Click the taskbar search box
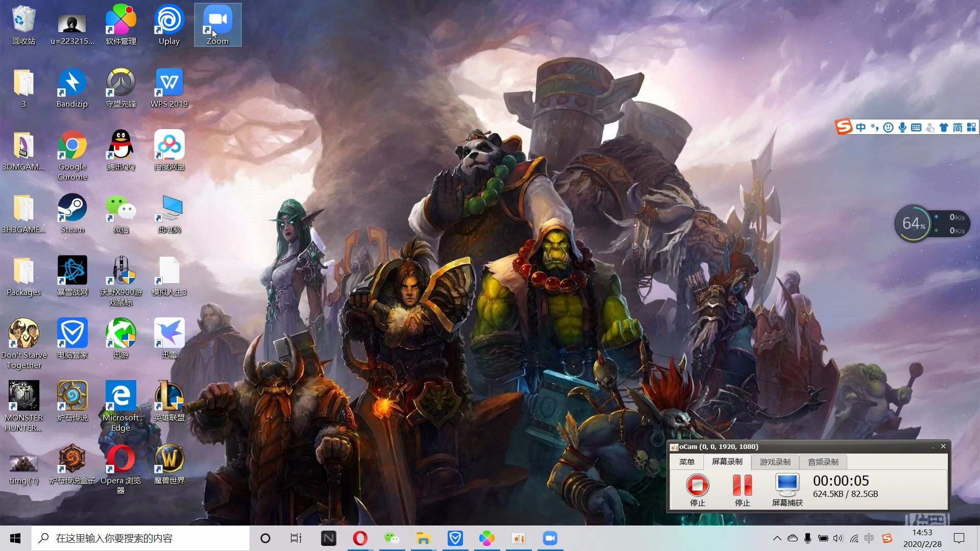Image resolution: width=980 pixels, height=551 pixels. [x=140, y=538]
